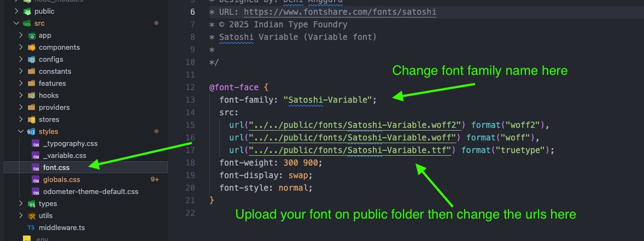Click the components folder icon
The image size is (644, 241).
click(32, 48)
